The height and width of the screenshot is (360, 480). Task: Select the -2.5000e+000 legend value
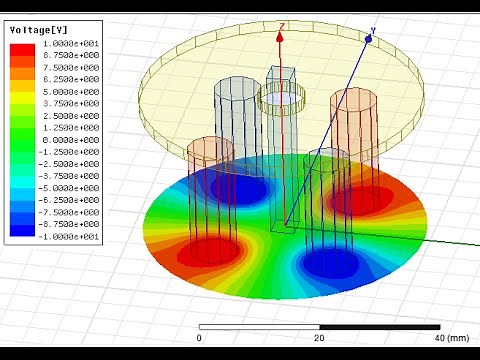click(x=69, y=164)
